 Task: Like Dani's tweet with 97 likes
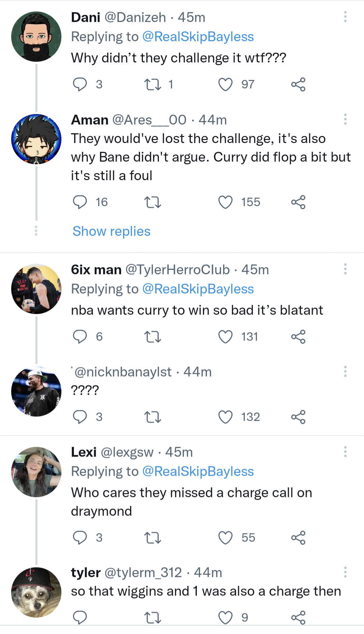225,84
